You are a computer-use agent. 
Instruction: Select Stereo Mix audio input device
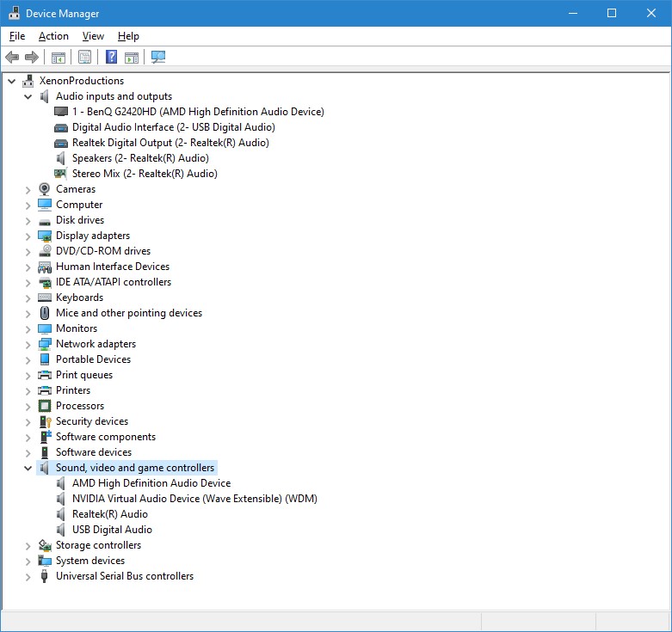click(x=144, y=174)
